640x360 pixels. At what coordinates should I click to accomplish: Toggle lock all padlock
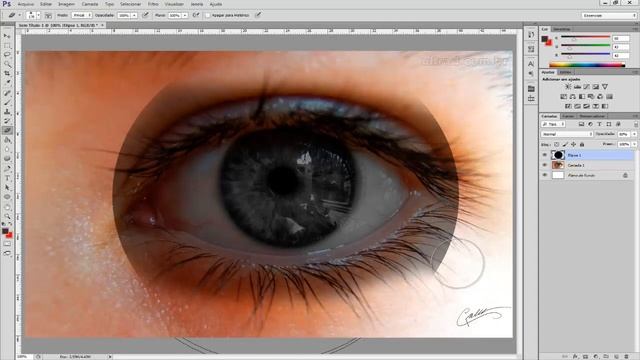[582, 144]
